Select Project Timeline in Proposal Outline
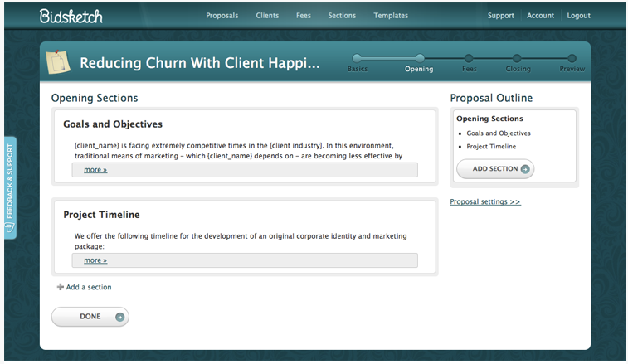 pyautogui.click(x=491, y=146)
